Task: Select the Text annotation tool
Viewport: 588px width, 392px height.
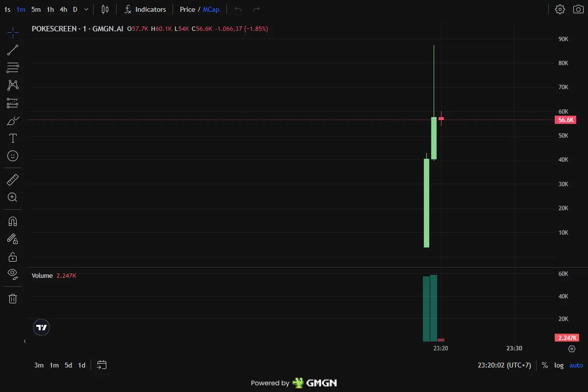Action: coord(13,138)
